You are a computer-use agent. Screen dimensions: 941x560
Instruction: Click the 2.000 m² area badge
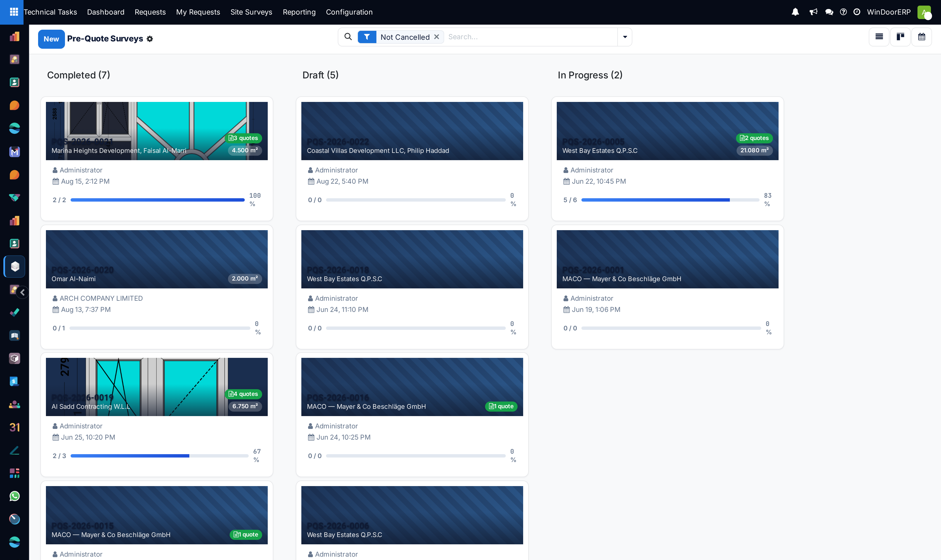coord(244,279)
